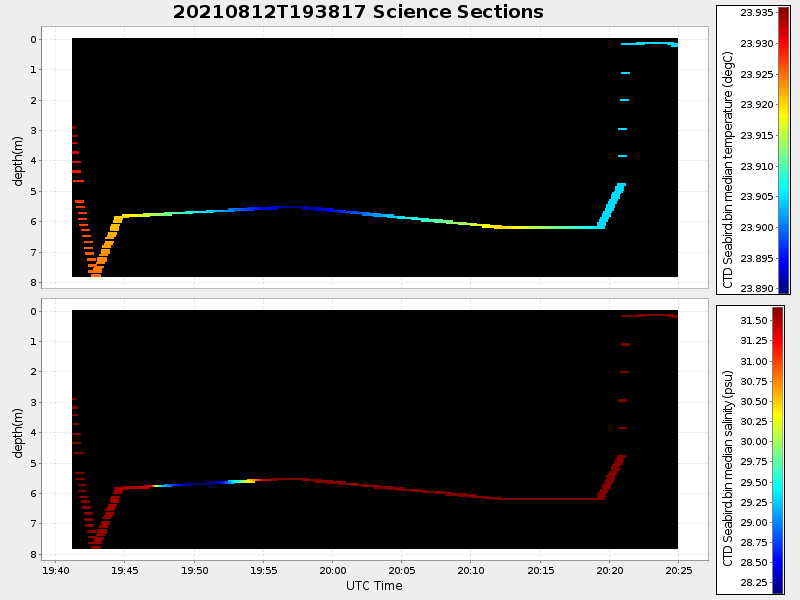The width and height of the screenshot is (800, 600).
Task: Click the 23.935 temperature scale value
Action: tap(757, 13)
